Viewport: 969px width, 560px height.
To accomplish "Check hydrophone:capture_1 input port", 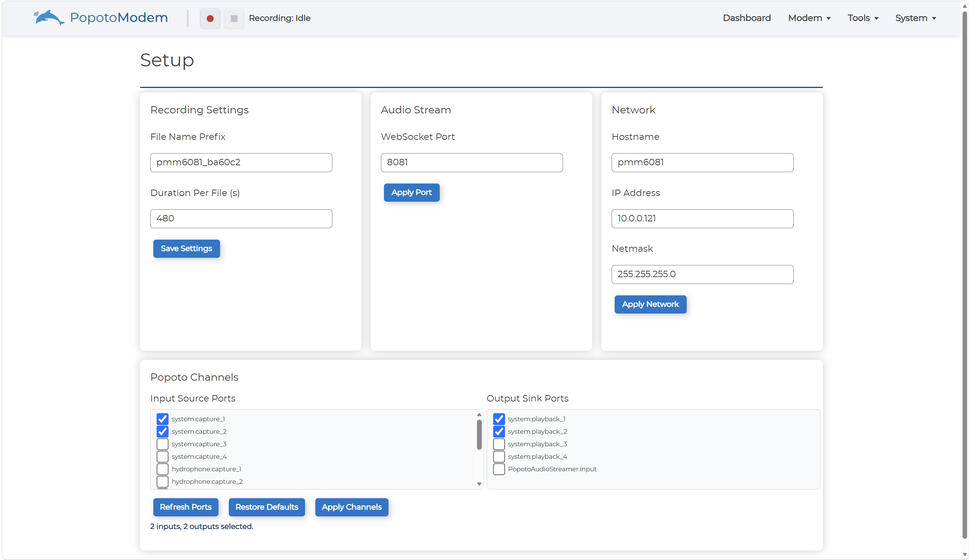I will click(x=162, y=469).
